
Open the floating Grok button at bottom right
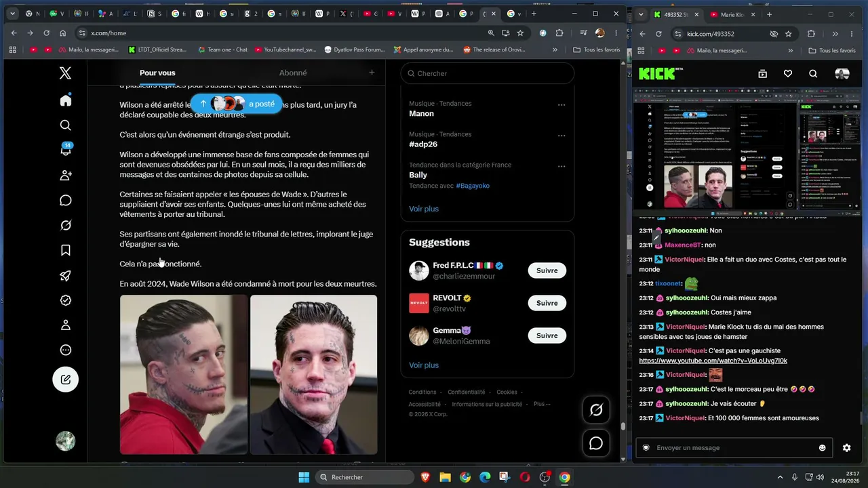point(596,409)
